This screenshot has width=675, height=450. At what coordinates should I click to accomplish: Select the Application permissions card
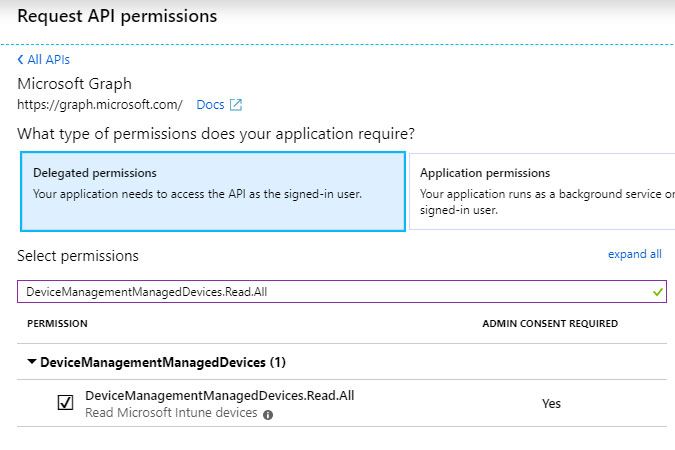click(x=542, y=191)
